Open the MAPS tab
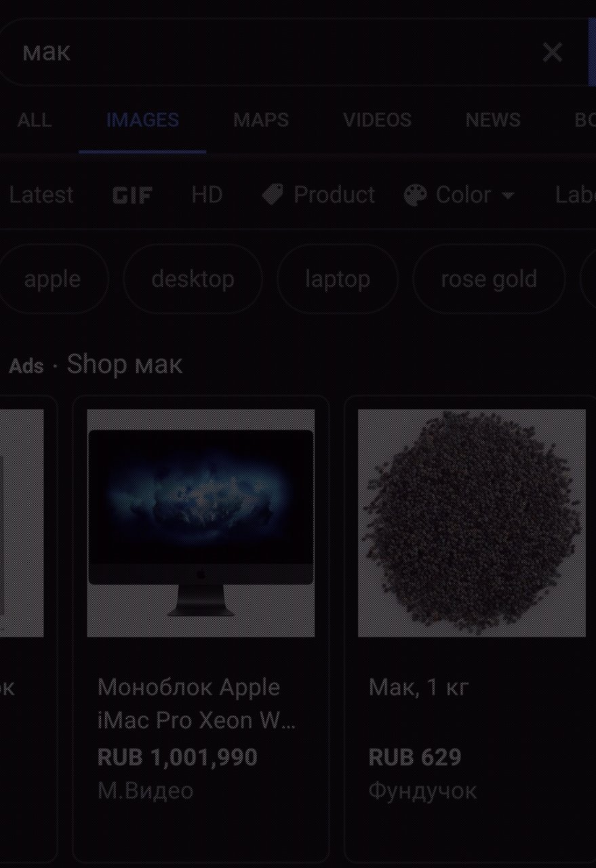 (x=261, y=120)
